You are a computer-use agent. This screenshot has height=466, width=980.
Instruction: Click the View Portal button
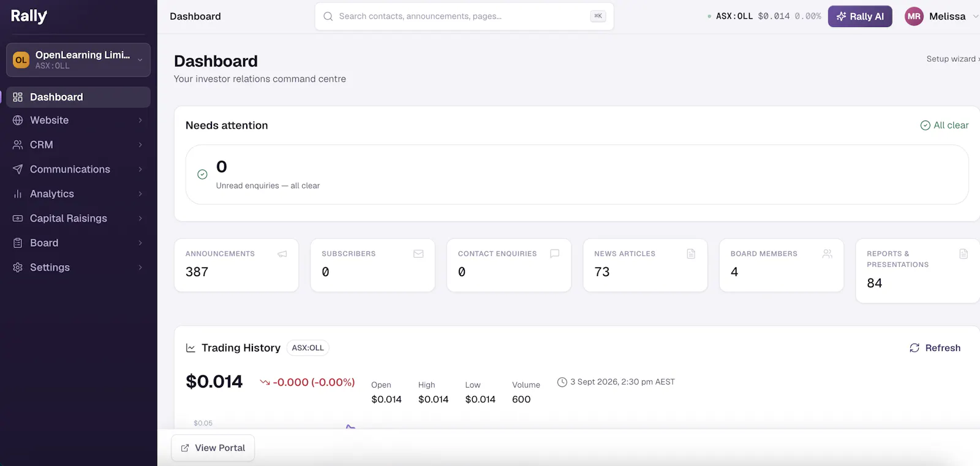click(213, 448)
